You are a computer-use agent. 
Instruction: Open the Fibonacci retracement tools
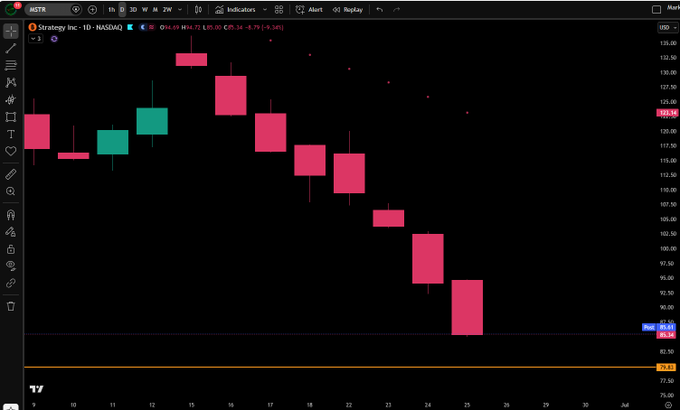(x=11, y=65)
